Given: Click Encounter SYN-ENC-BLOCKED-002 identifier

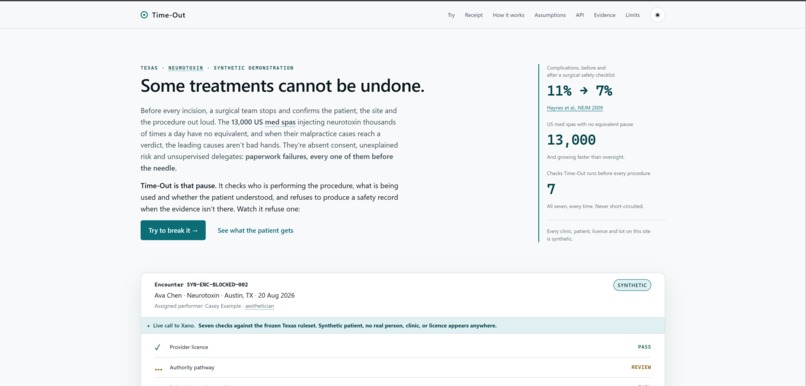Looking at the screenshot, I should click(x=201, y=284).
